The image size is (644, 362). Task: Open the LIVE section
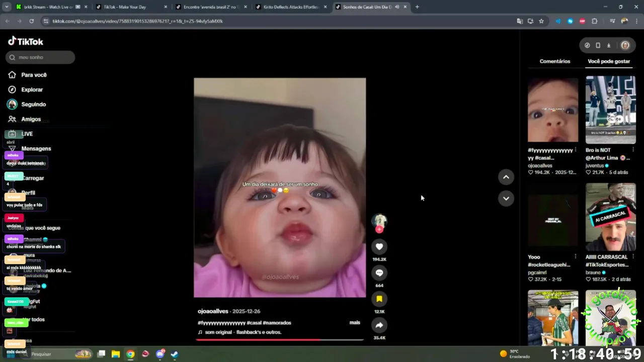[x=21, y=134]
